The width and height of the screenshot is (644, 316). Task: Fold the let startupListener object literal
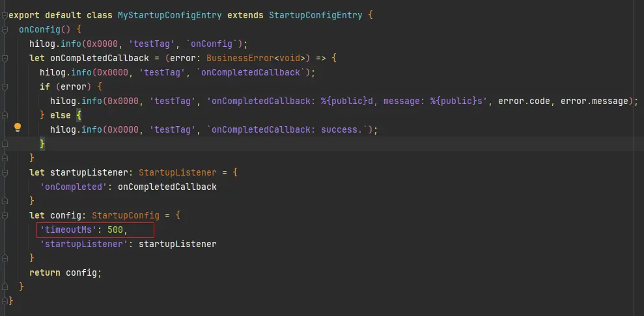click(x=4, y=172)
